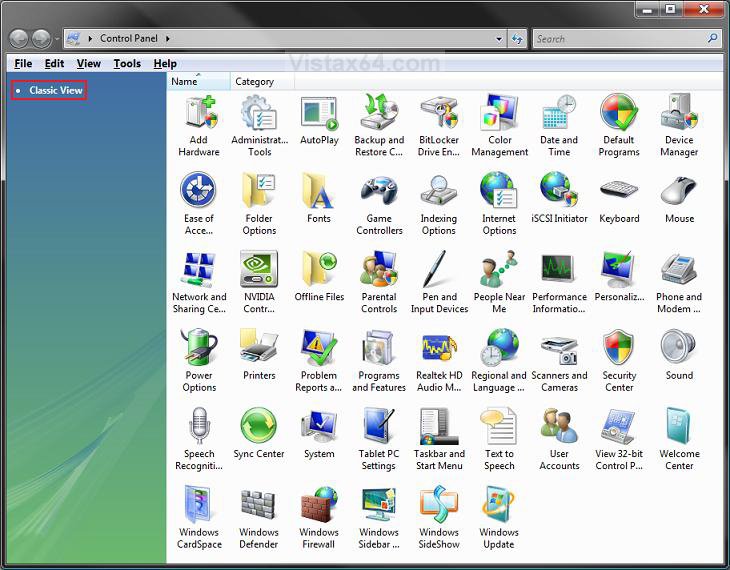730x570 pixels.
Task: Open the Edit menu
Action: pos(54,63)
